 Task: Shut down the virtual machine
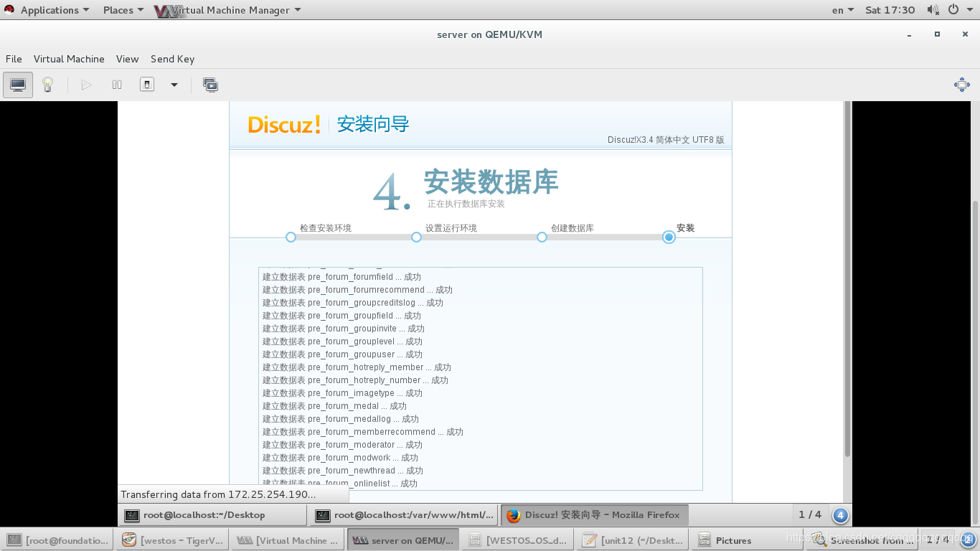click(146, 85)
